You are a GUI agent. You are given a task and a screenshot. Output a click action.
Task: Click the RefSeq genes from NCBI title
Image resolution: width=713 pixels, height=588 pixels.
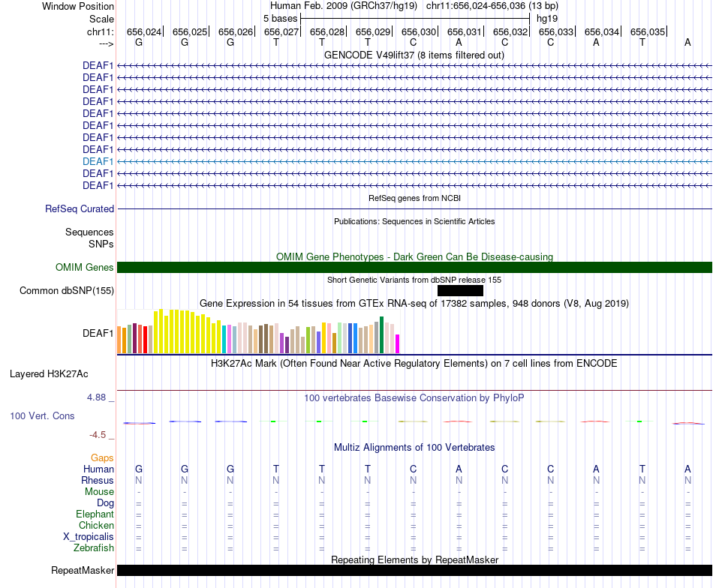414,198
